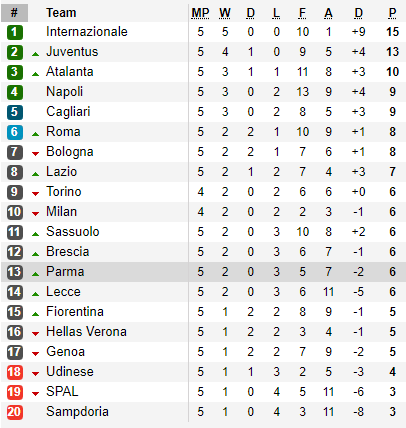Click Napoli's points value 9

pos(393,92)
